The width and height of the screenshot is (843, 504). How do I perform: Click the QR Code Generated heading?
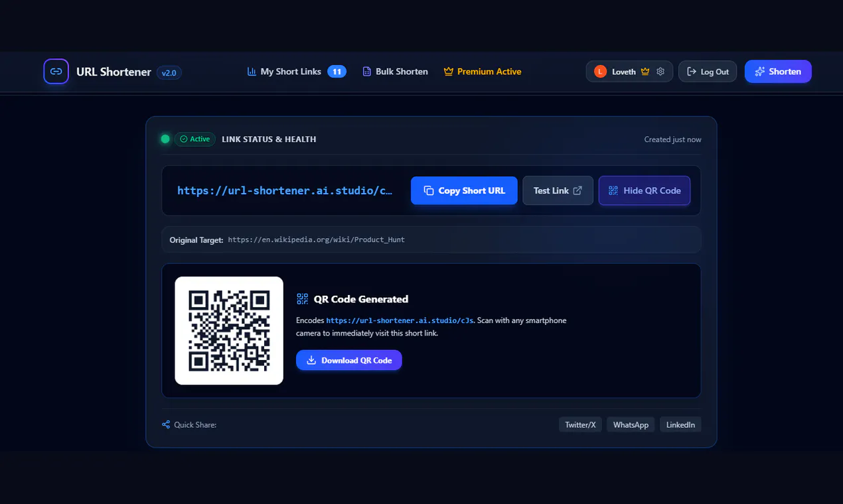click(x=361, y=299)
